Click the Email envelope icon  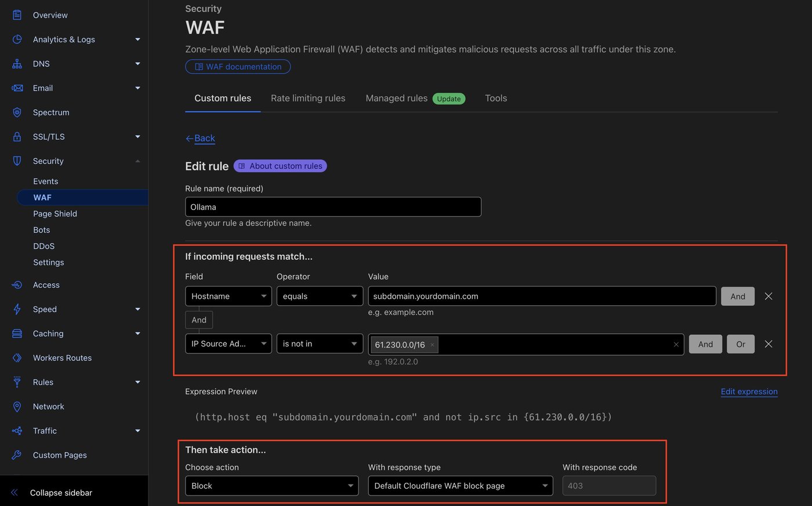coord(17,88)
